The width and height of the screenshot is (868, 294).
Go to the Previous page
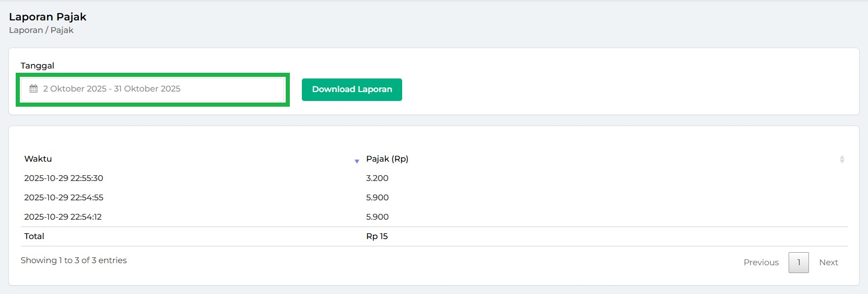pos(760,263)
